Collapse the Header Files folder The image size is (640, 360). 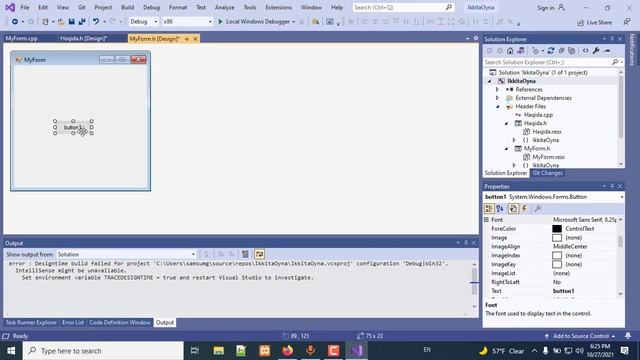pos(498,107)
